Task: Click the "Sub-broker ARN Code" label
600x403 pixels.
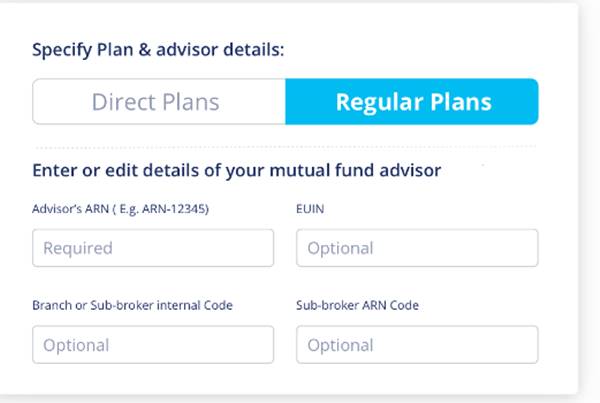Action: [x=357, y=305]
